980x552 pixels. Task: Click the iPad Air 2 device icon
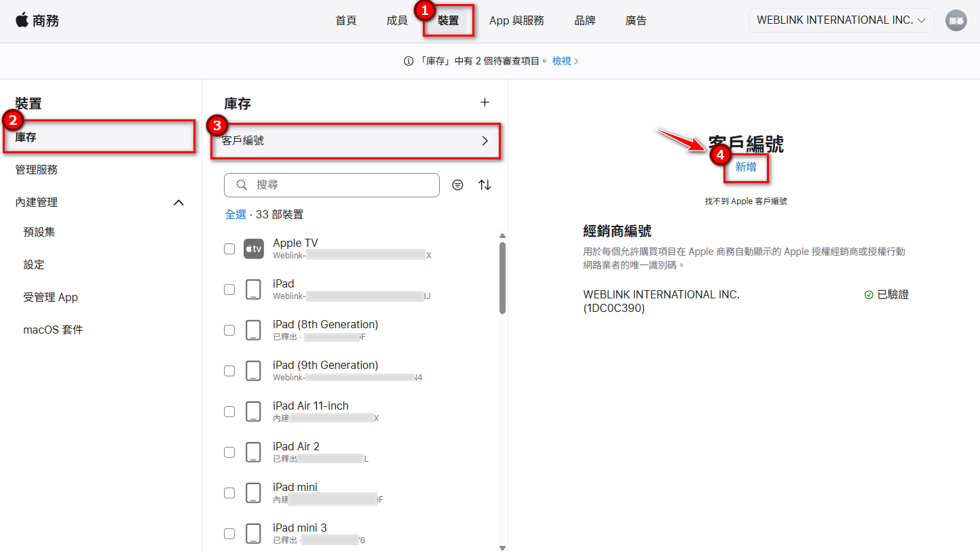coord(253,452)
